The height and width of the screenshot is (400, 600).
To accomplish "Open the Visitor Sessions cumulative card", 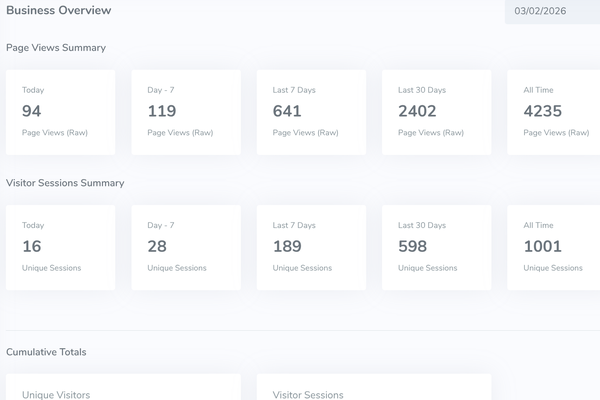I will [x=374, y=387].
